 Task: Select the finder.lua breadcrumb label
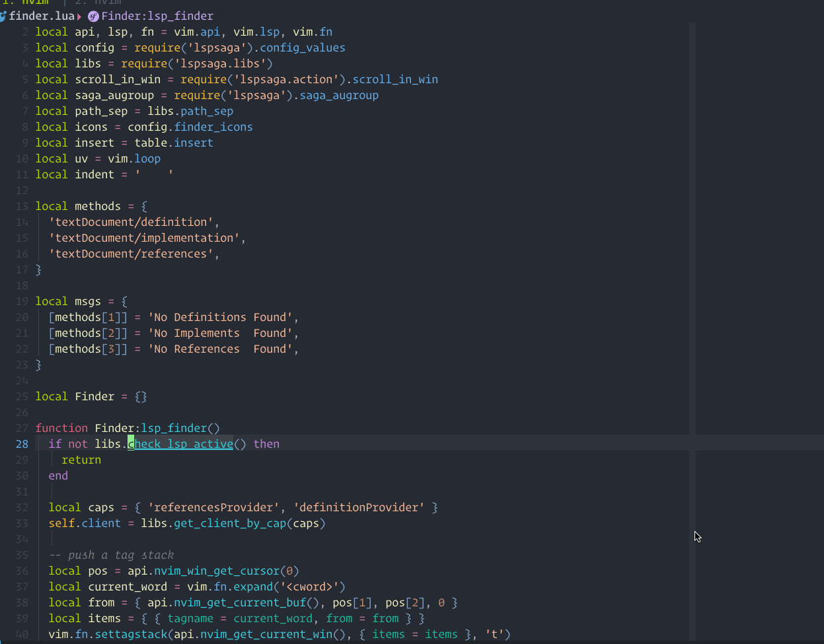42,16
